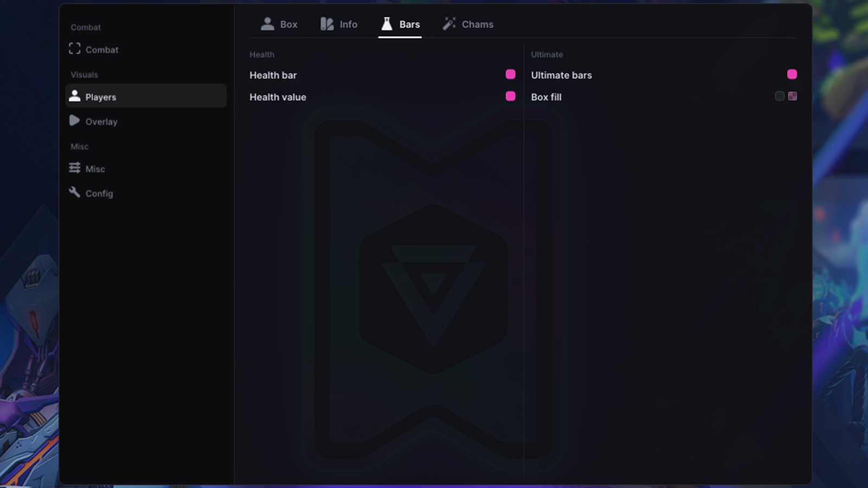868x488 pixels.
Task: Toggle the Health value checkbox off
Action: point(510,96)
